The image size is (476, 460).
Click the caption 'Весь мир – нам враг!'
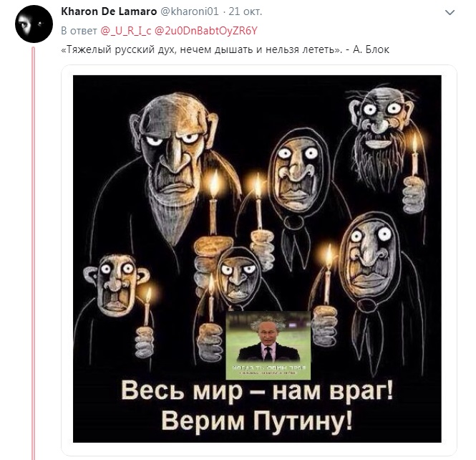pos(257,391)
